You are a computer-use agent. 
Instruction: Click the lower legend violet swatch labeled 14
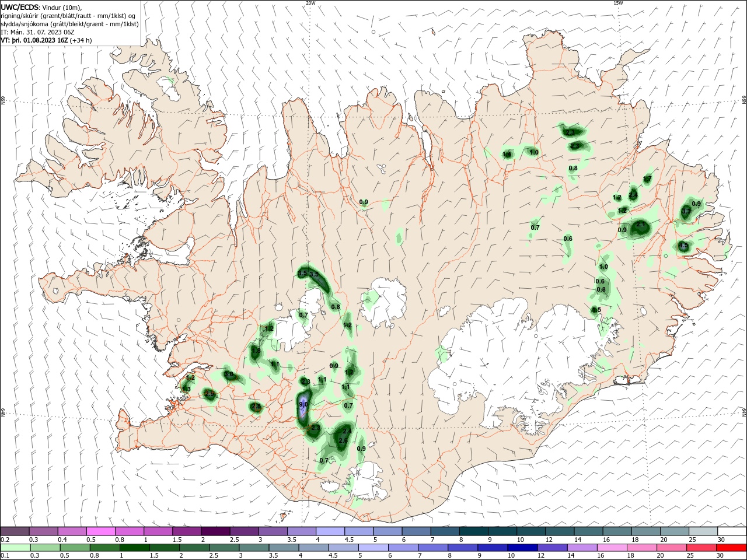pos(582,548)
